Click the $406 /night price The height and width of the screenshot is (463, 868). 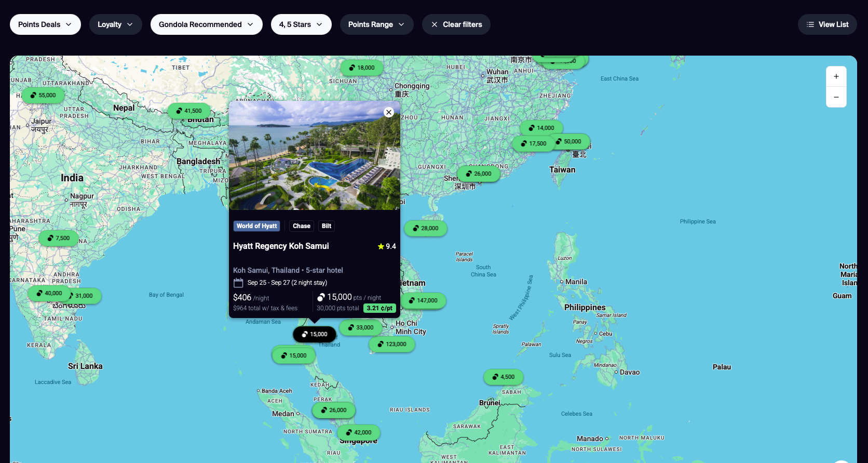click(x=251, y=298)
